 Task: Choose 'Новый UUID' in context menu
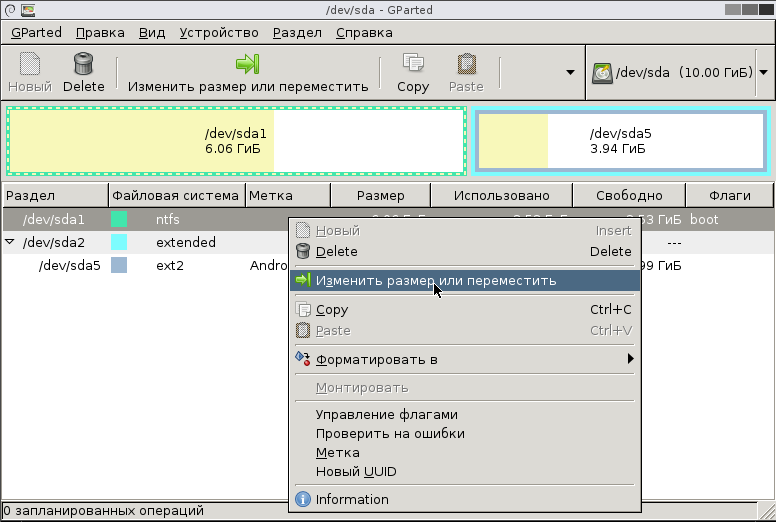point(465,472)
